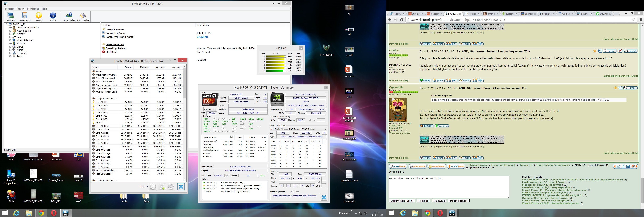Click the BIOS Update toolbar icon

(83, 16)
